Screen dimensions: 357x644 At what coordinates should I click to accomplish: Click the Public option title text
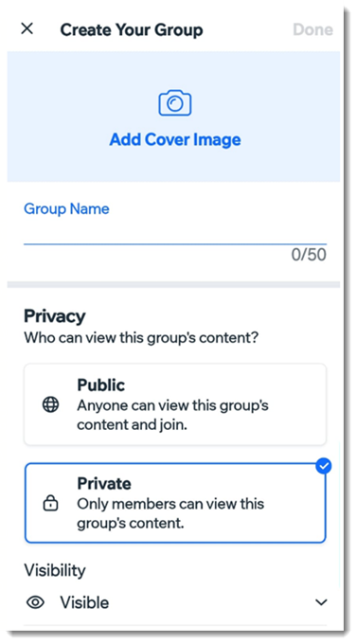click(x=101, y=385)
